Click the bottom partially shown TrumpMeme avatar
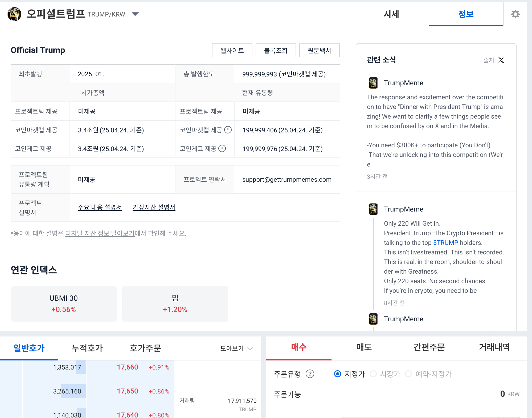The height and width of the screenshot is (418, 532). [373, 319]
